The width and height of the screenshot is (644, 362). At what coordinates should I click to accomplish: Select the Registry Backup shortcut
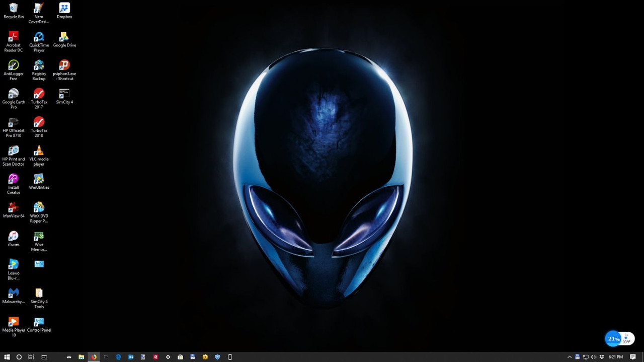[x=39, y=70]
